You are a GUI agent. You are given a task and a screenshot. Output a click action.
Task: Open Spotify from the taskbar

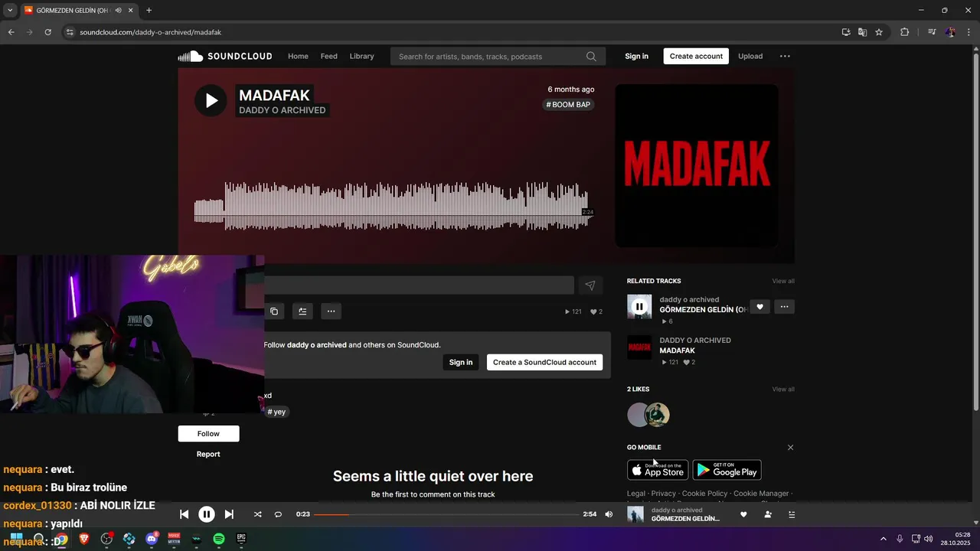click(x=219, y=539)
